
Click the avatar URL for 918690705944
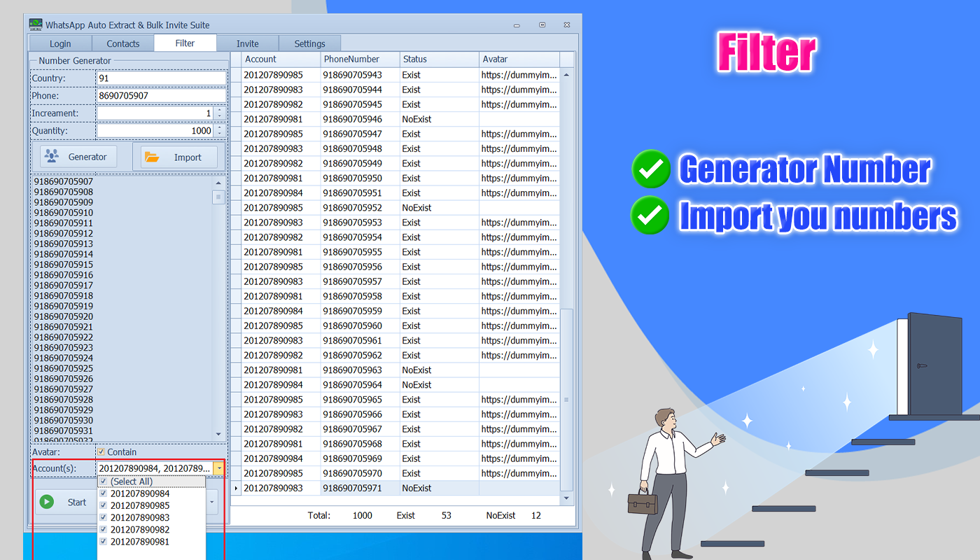click(519, 90)
